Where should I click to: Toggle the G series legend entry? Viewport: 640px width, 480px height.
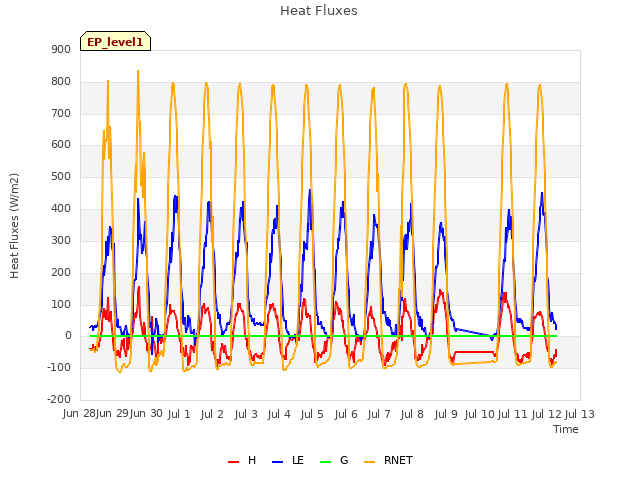334,460
